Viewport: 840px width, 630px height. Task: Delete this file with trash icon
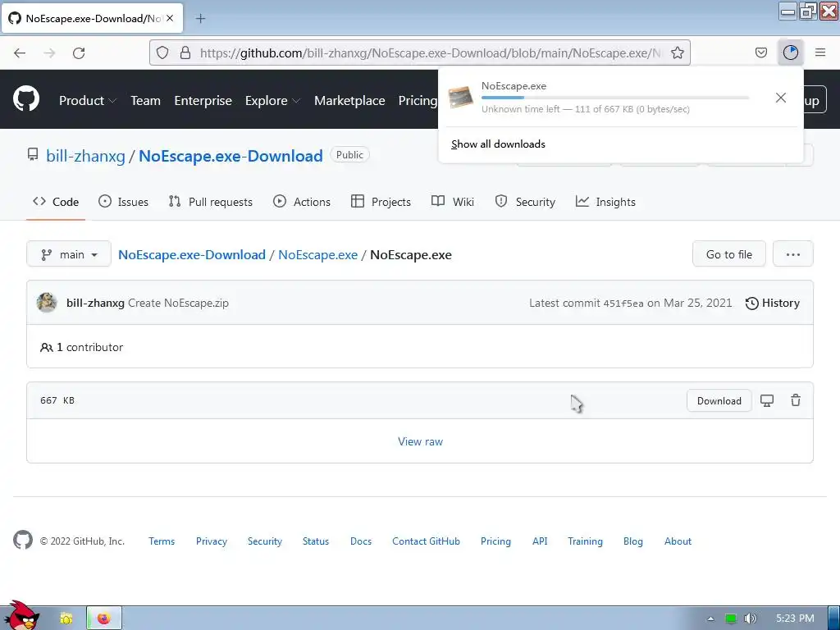click(796, 400)
